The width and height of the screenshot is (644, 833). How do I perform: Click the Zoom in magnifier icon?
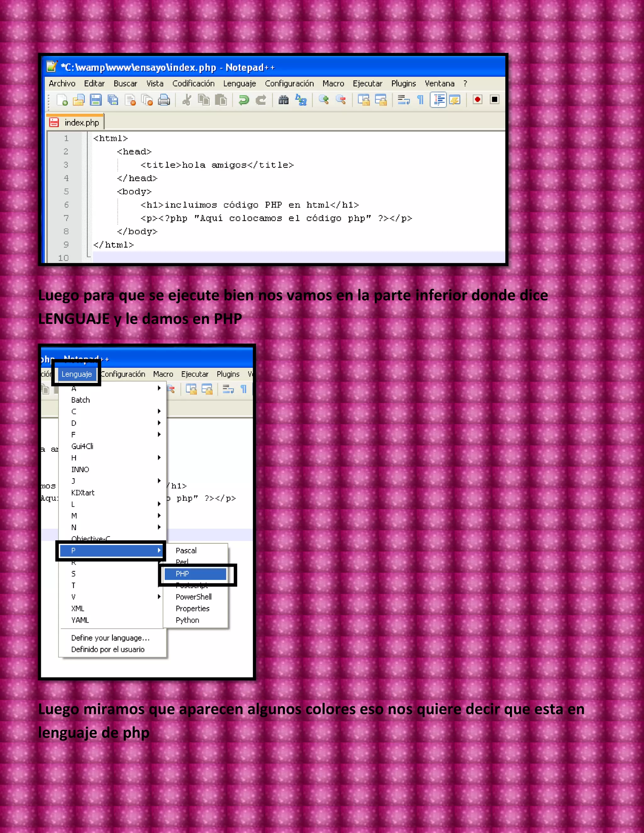[324, 100]
